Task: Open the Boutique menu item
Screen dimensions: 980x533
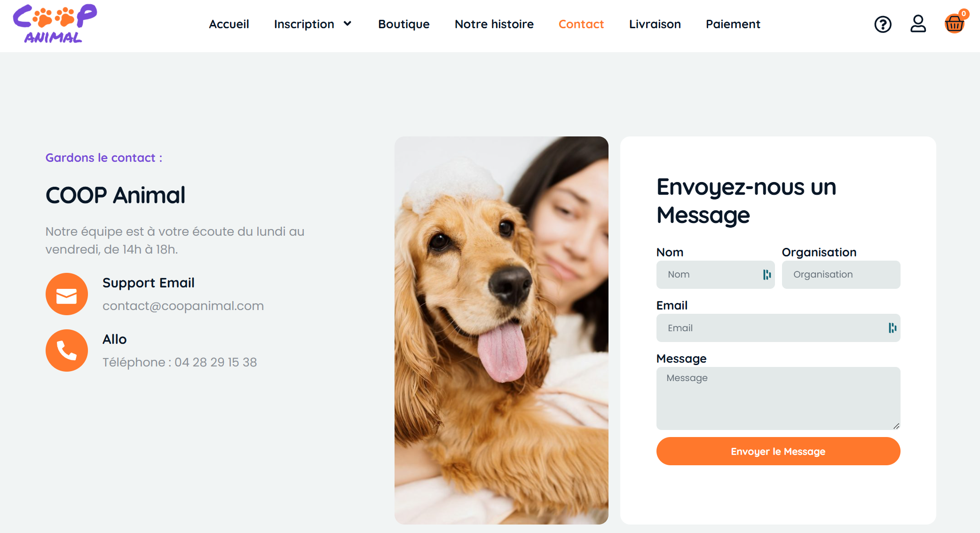Action: coord(404,24)
